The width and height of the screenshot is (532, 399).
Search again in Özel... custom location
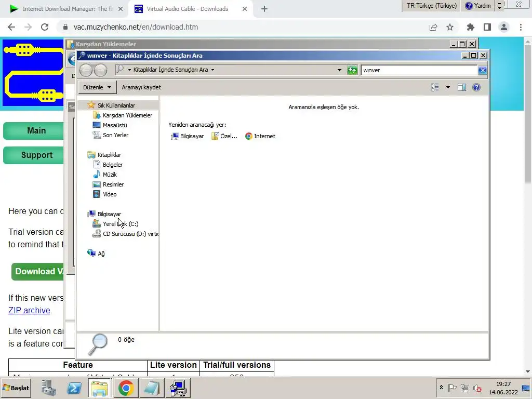pyautogui.click(x=224, y=136)
